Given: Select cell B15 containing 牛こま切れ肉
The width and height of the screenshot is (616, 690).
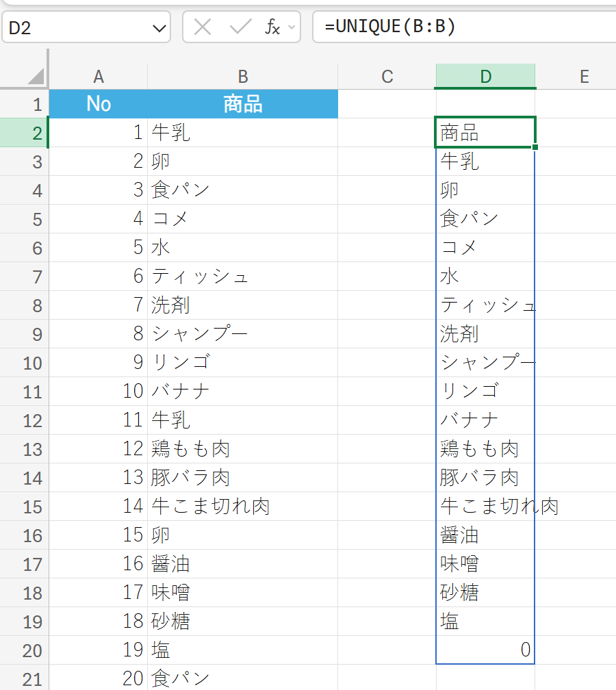Looking at the screenshot, I should point(243,507).
